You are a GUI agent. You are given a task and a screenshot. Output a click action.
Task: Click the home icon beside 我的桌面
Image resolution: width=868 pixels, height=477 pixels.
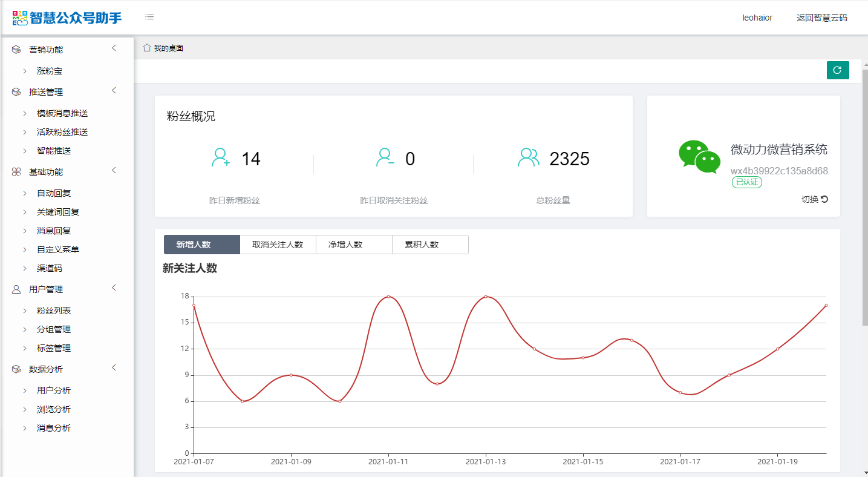coord(146,48)
